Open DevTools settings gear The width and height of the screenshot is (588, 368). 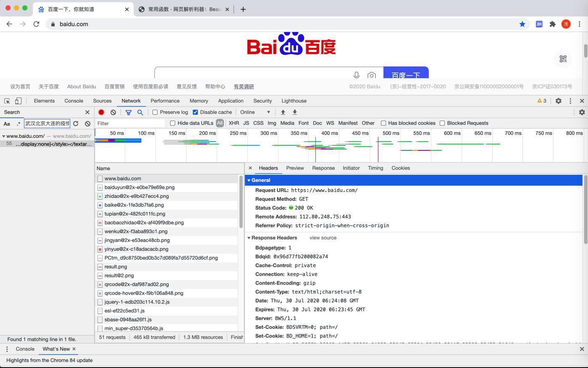pyautogui.click(x=558, y=101)
